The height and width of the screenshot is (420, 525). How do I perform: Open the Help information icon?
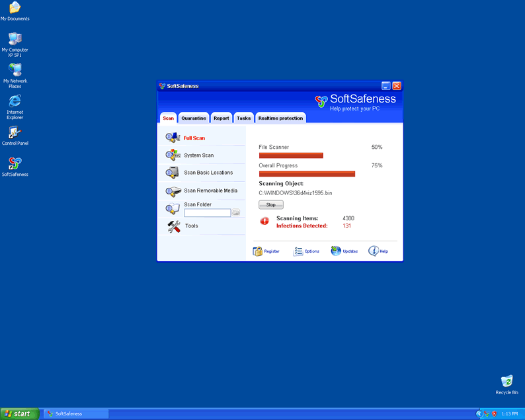coord(374,251)
